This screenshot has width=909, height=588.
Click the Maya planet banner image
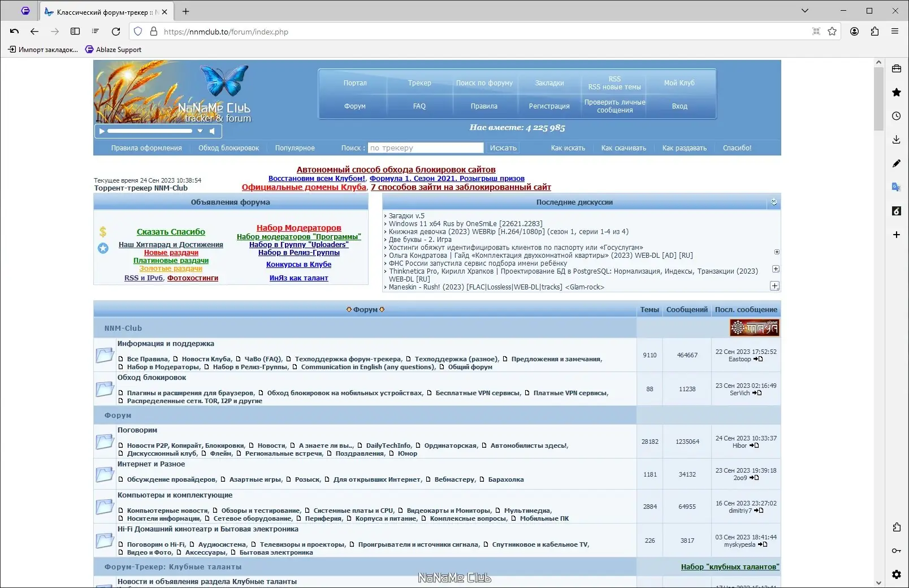pos(754,328)
